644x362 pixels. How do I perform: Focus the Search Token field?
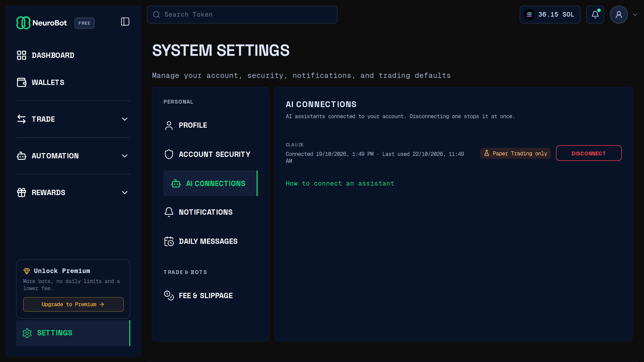pyautogui.click(x=242, y=15)
